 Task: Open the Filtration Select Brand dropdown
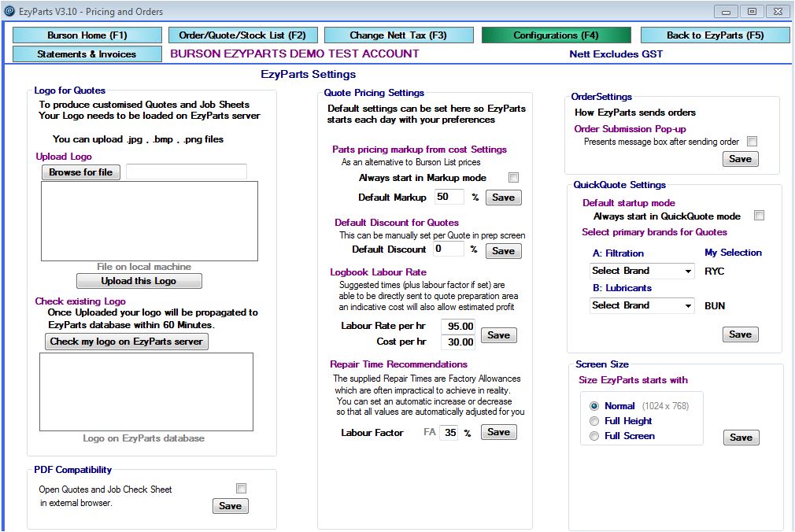tap(642, 271)
